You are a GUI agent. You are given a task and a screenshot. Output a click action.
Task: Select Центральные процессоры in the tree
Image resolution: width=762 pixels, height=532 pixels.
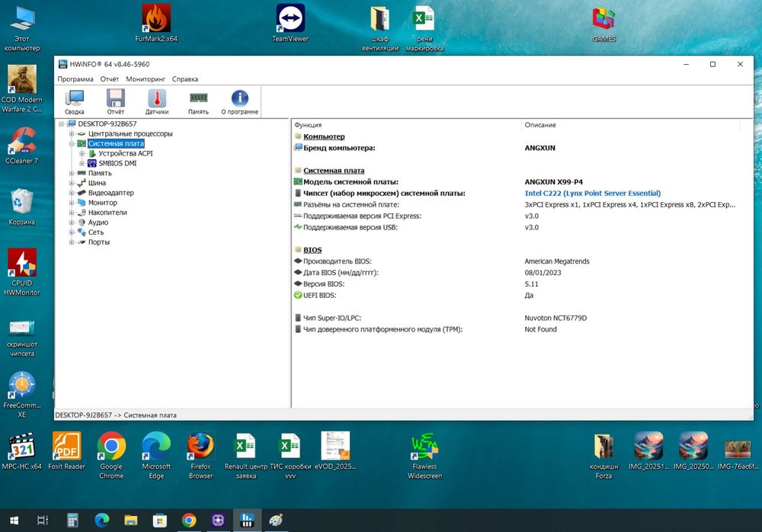130,133
